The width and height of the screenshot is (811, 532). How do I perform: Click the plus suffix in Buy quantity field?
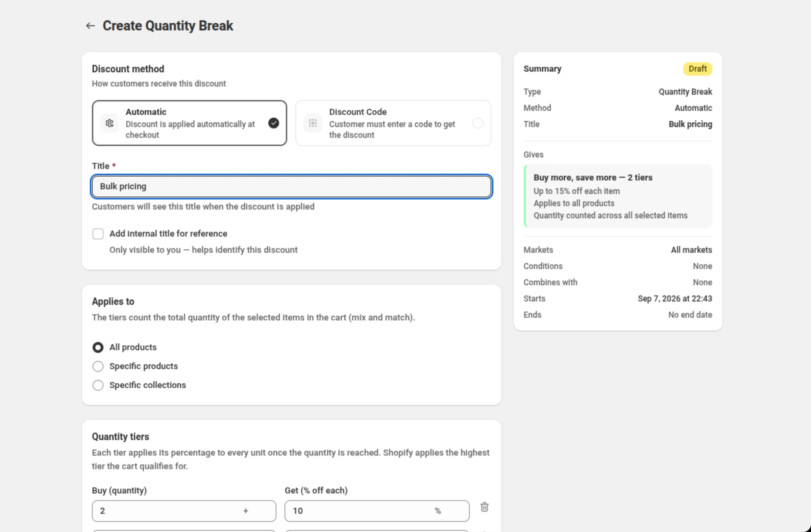[x=246, y=510]
